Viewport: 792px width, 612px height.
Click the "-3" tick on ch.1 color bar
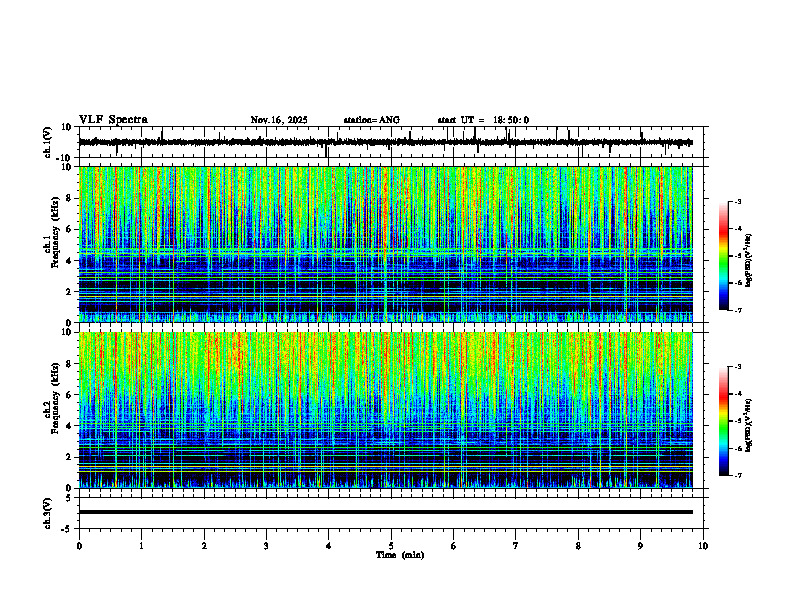[x=737, y=202]
